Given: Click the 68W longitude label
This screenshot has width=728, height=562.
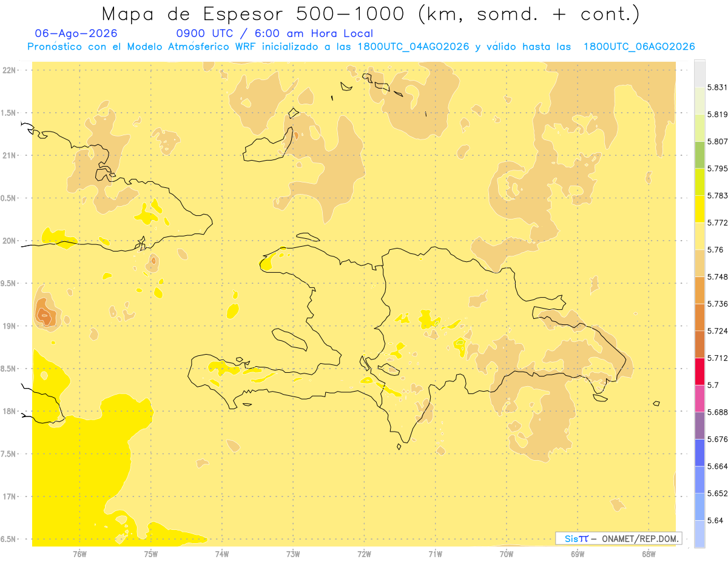Looking at the screenshot, I should coord(649,554).
